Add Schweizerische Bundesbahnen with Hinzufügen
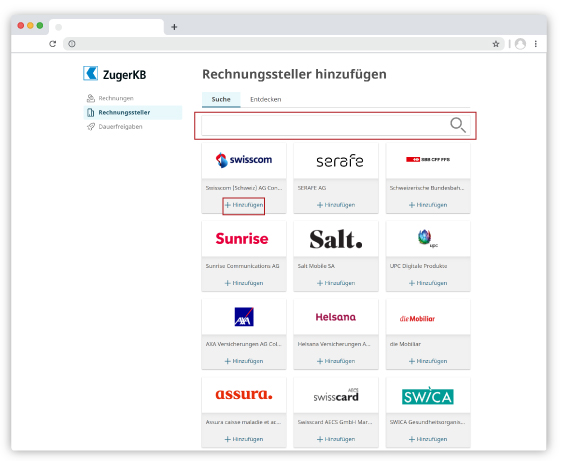Screen dimensions: 574x461 tap(428, 205)
